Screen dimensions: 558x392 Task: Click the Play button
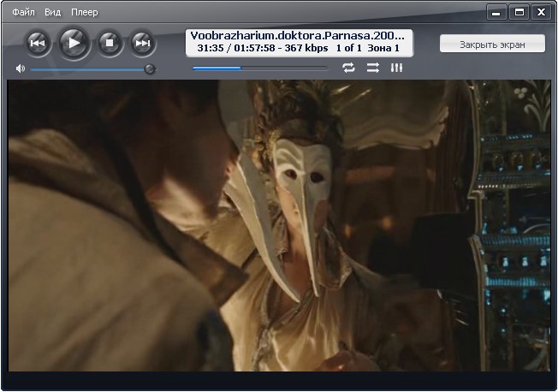point(74,42)
